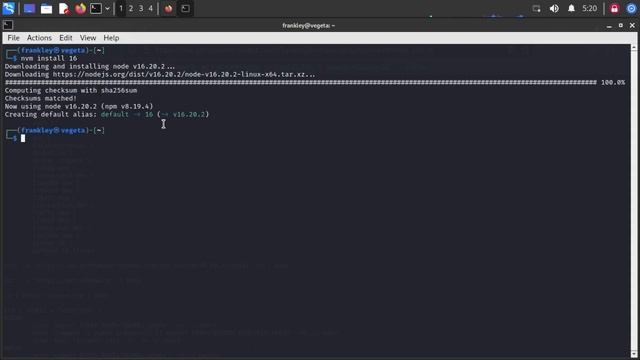Launch Firefox from the panel
The image size is (640, 360).
(x=80, y=9)
